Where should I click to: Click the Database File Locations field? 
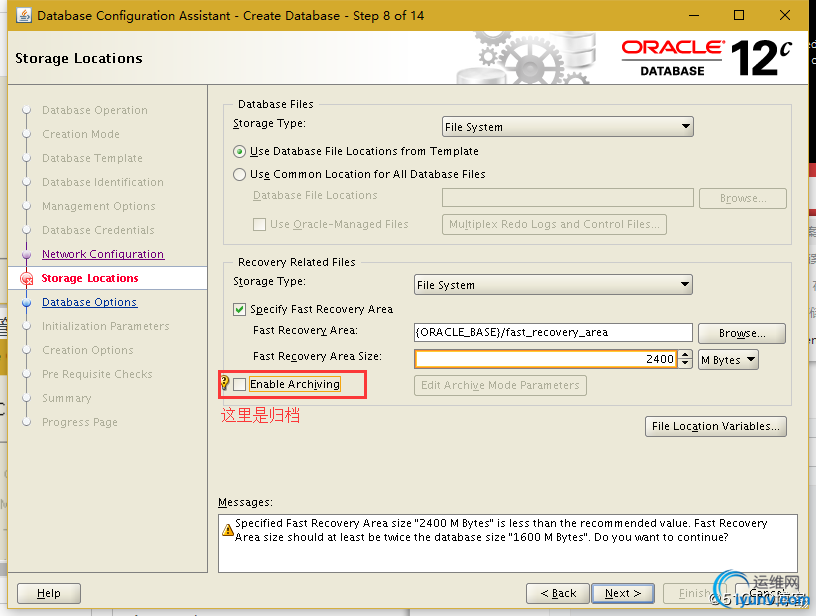click(x=567, y=198)
